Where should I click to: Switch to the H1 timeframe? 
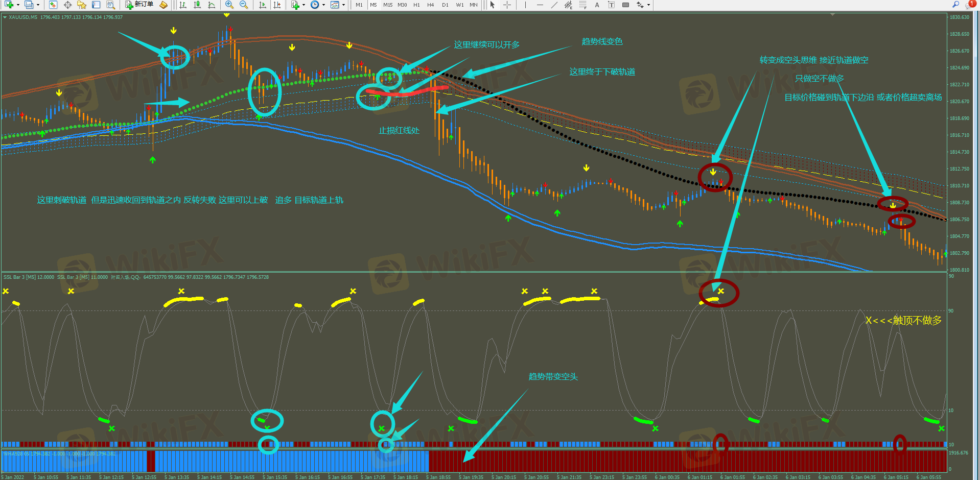(416, 5)
